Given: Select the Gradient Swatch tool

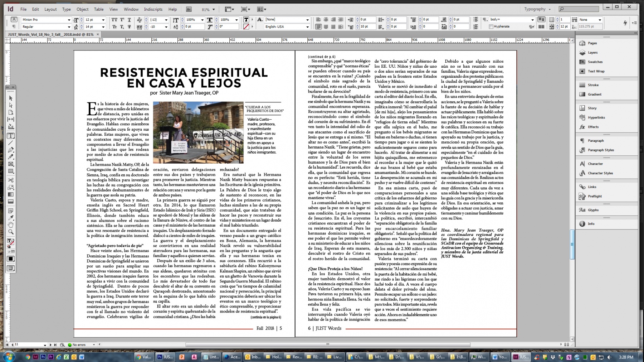Looking at the screenshot, I should 11,194.
